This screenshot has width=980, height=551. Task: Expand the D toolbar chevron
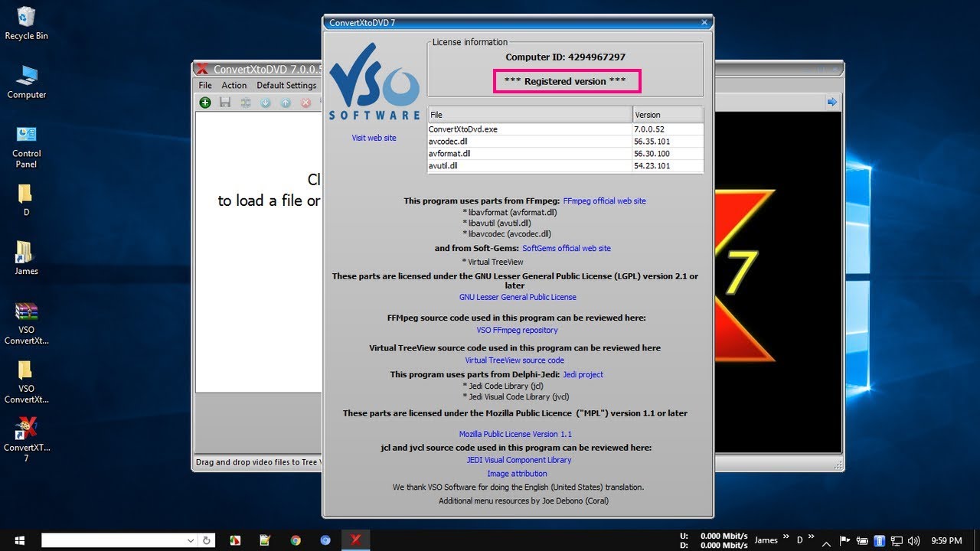[812, 538]
